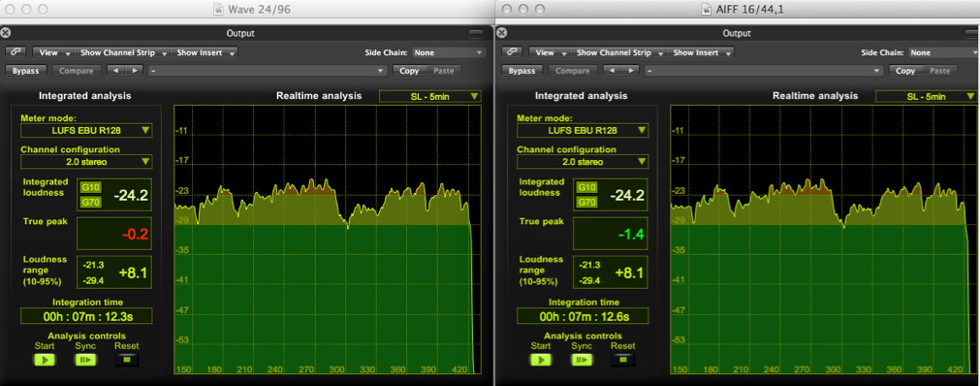Click the loudness graph in AIFF 16/44,1 window
The width and height of the screenshot is (980, 386).
(x=824, y=240)
